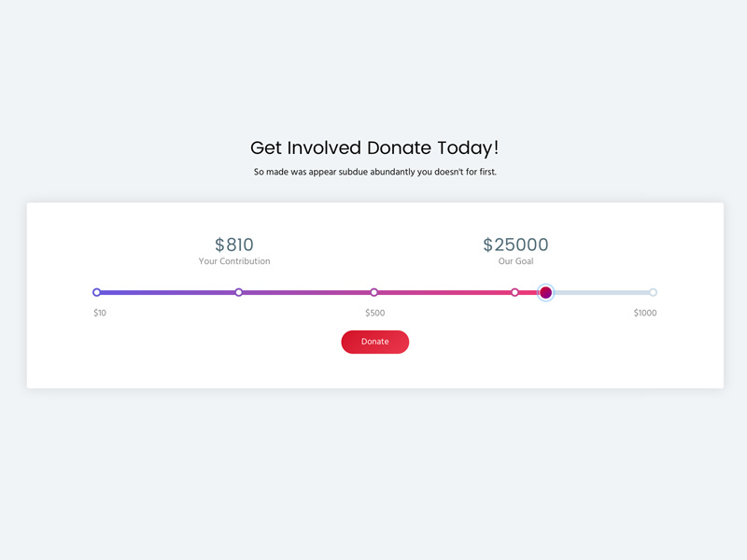This screenshot has width=747, height=560.
Task: Click the $1000 maximum label
Action: [645, 313]
